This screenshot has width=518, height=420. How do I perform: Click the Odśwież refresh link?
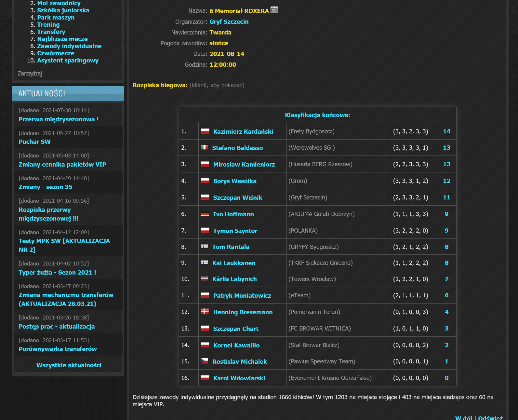pyautogui.click(x=490, y=418)
